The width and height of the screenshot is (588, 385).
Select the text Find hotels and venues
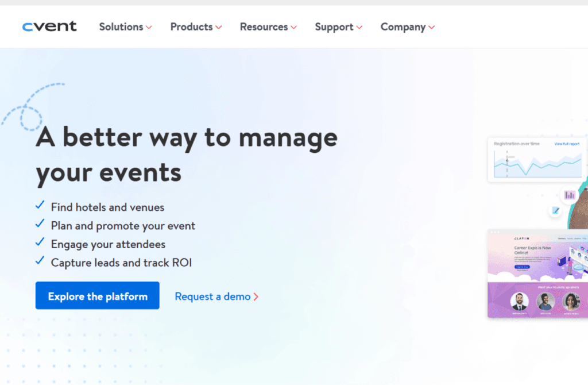pos(107,207)
